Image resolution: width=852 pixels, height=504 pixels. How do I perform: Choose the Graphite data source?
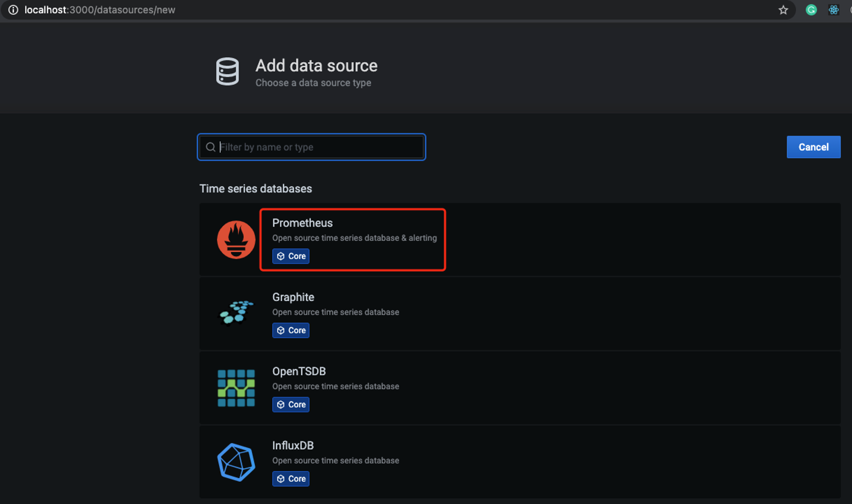click(x=520, y=314)
